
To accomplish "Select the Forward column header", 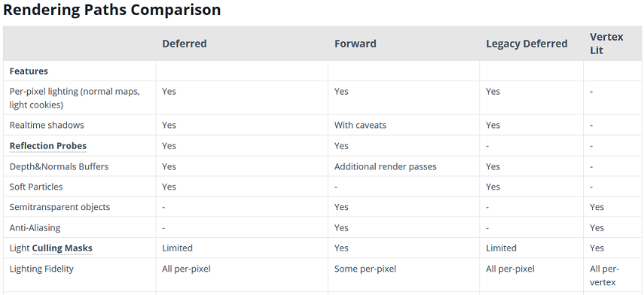I will click(356, 44).
